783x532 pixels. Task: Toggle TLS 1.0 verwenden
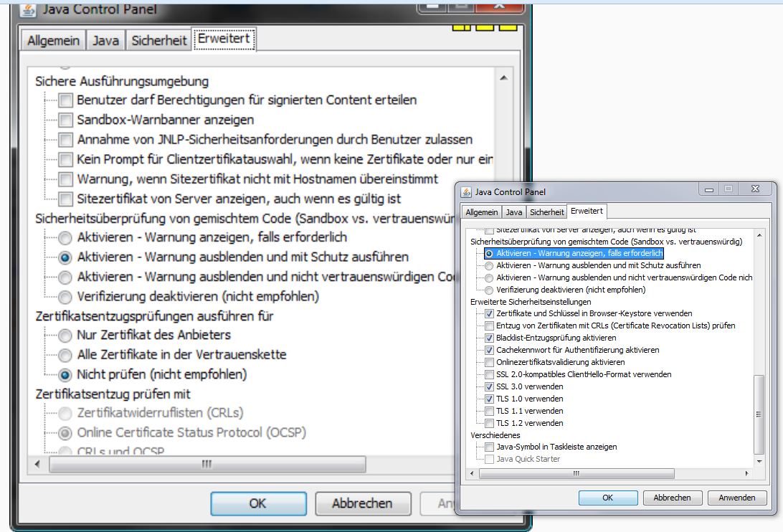coord(489,399)
